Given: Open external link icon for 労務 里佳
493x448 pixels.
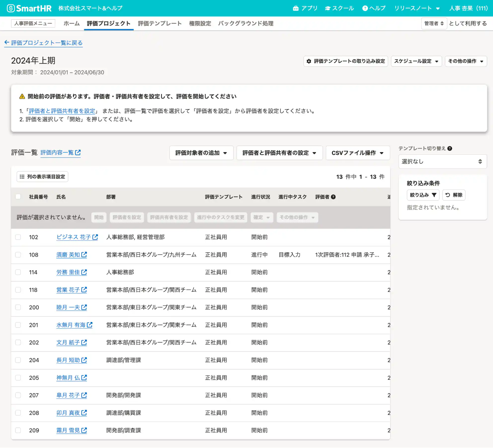Looking at the screenshot, I should (84, 272).
